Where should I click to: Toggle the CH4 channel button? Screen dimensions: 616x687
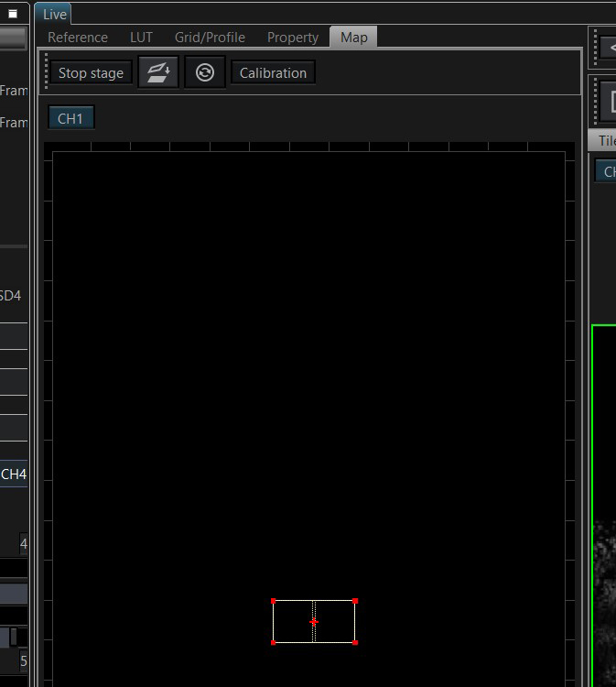(14, 474)
